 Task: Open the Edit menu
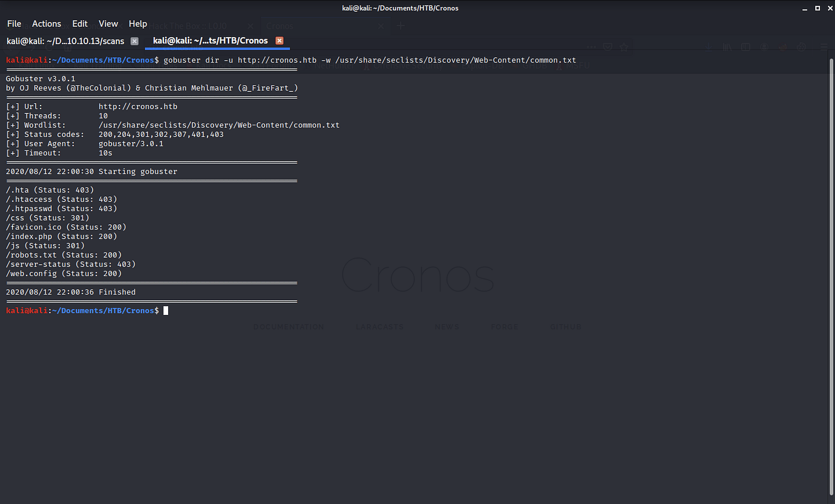[80, 24]
